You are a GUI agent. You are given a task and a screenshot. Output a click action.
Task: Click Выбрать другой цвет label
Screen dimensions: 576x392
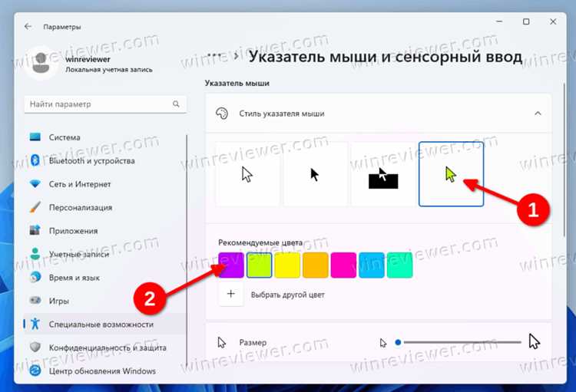coord(288,295)
